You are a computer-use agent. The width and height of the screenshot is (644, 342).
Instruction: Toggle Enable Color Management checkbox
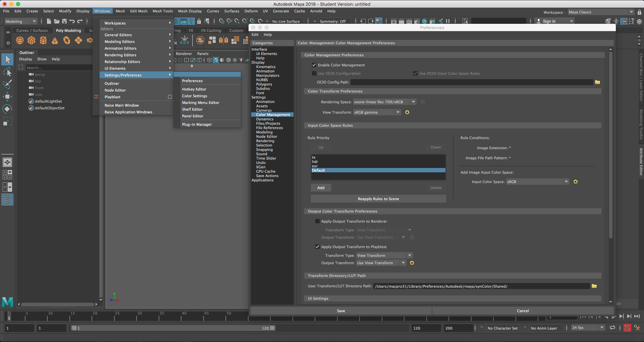314,65
